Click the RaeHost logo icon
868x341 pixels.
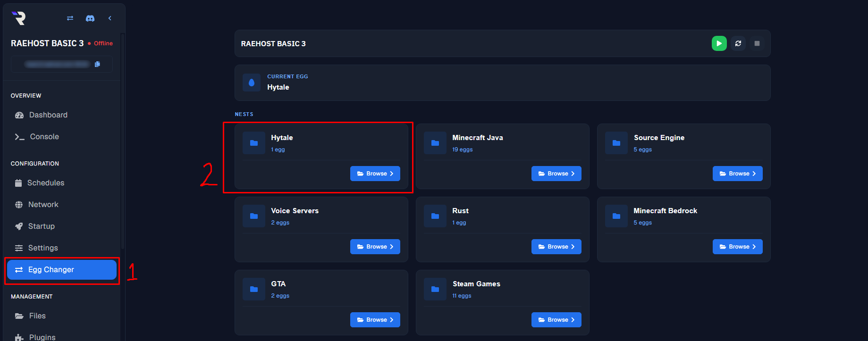pos(18,18)
